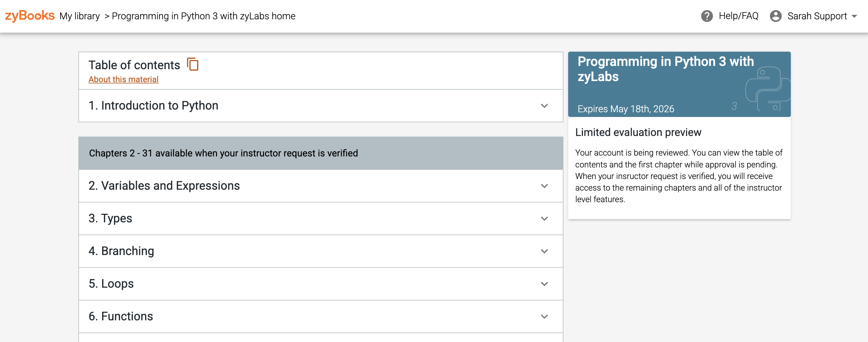Open the My library breadcrumb link
This screenshot has height=342, width=868.
[80, 16]
